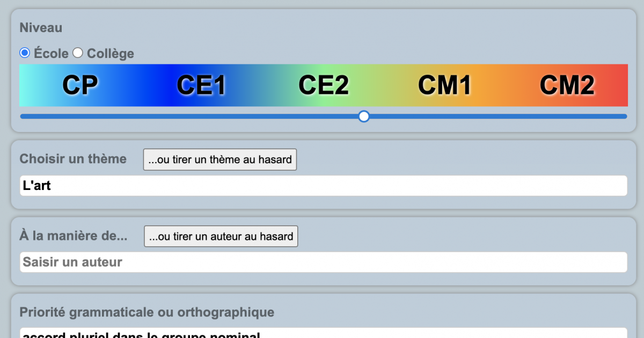Click the "Choisir un thème" label
This screenshot has width=644, height=338.
(73, 159)
